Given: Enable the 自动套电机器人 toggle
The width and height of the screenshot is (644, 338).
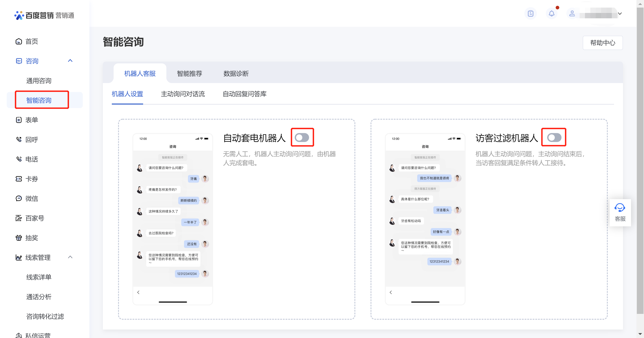Looking at the screenshot, I should (x=302, y=138).
